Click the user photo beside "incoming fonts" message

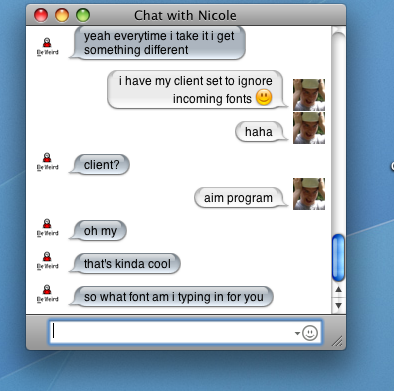(x=309, y=95)
